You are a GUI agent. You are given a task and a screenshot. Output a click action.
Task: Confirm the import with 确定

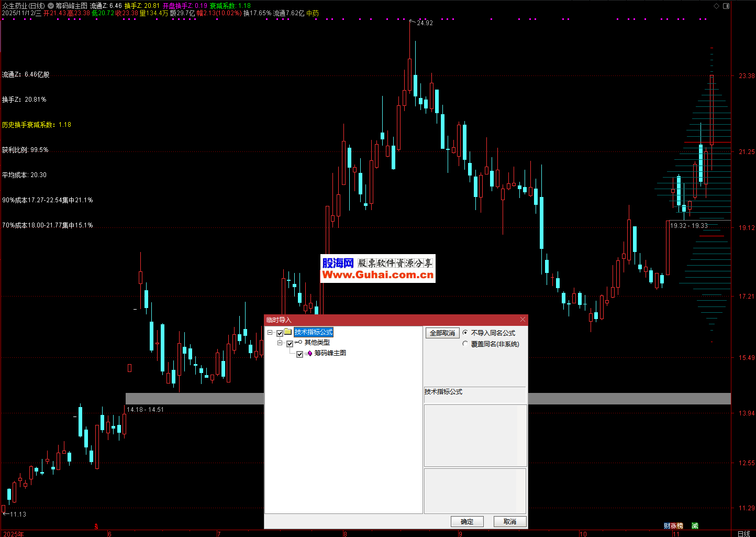(x=467, y=521)
